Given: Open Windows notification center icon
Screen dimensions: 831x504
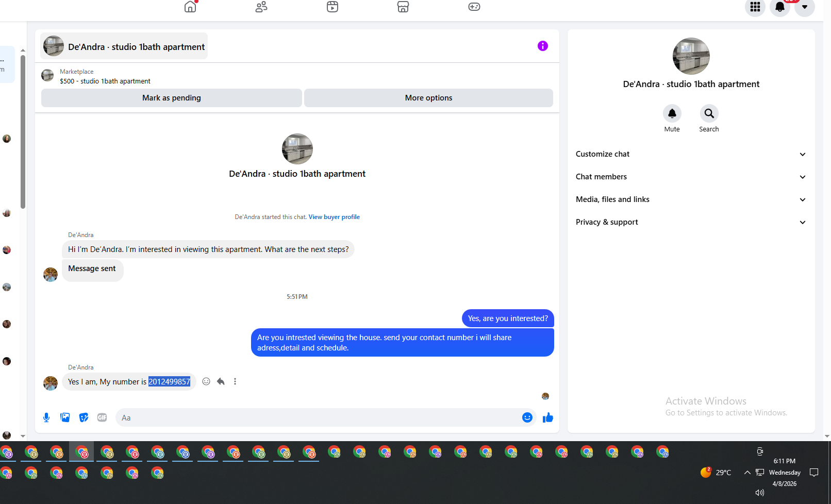Looking at the screenshot, I should pyautogui.click(x=814, y=473).
